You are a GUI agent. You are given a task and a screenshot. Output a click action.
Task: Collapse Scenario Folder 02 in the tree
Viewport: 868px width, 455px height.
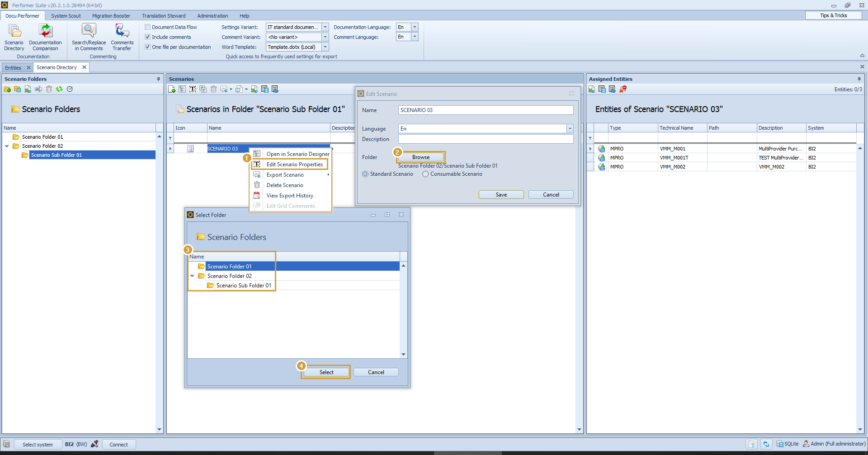click(6, 145)
